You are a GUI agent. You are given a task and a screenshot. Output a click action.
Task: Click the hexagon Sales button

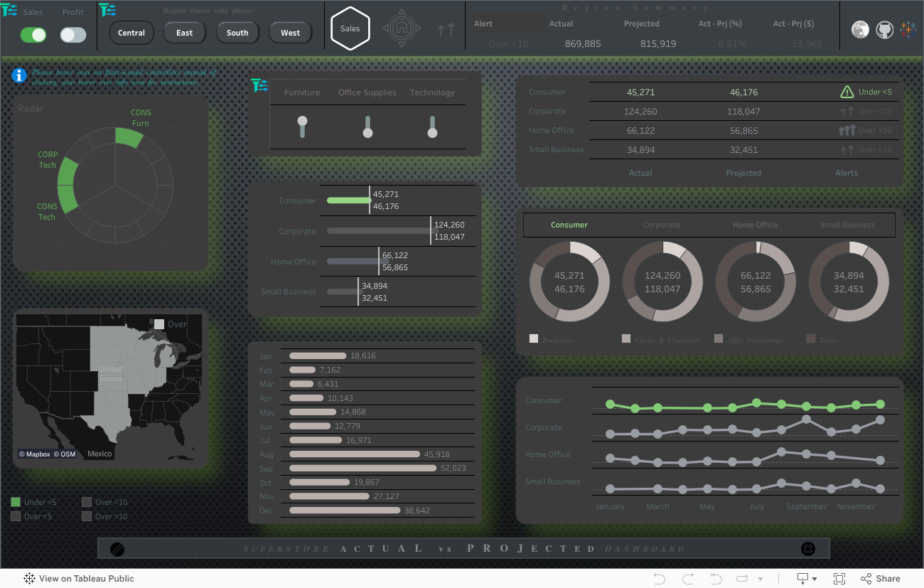point(350,29)
